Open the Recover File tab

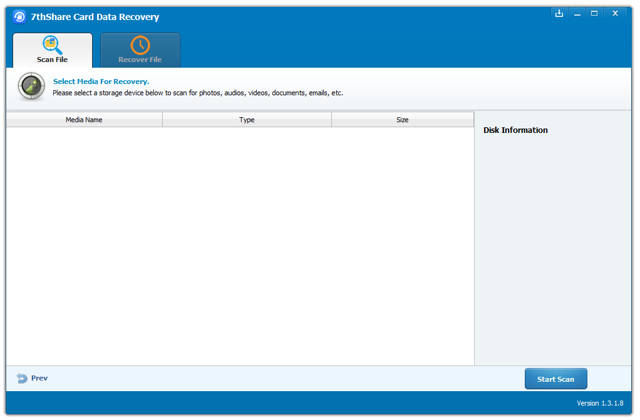pos(140,50)
